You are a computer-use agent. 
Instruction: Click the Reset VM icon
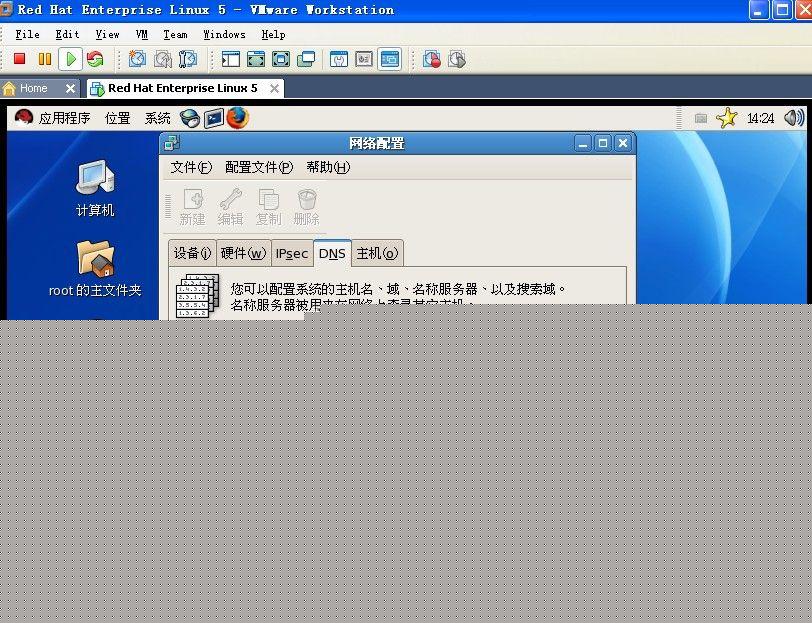pos(95,59)
